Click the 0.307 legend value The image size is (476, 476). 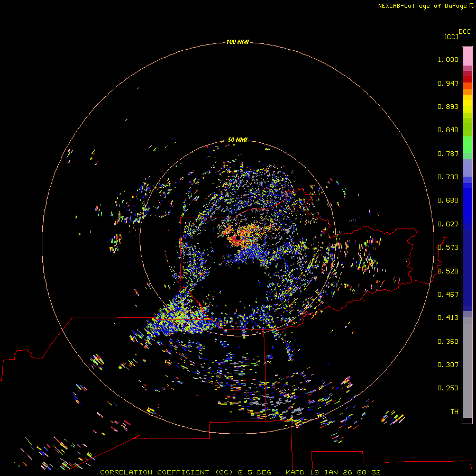click(448, 365)
